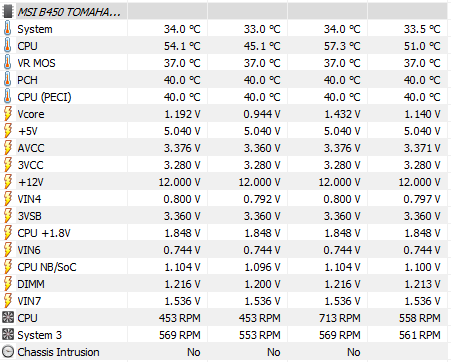The height and width of the screenshot is (362, 451).
Task: Click the VIN4 minimum value 0.792 V
Action: (x=262, y=199)
